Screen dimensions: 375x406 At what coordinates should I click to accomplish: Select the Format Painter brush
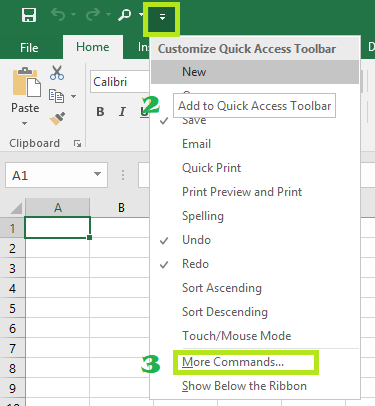[57, 119]
